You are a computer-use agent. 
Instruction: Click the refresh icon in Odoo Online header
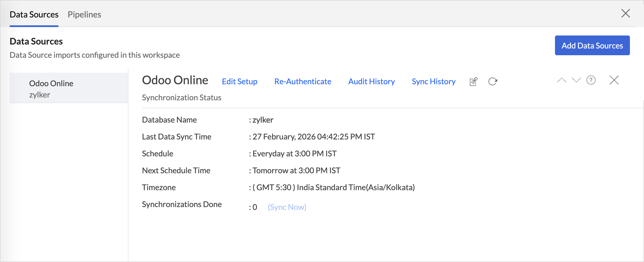coord(492,81)
